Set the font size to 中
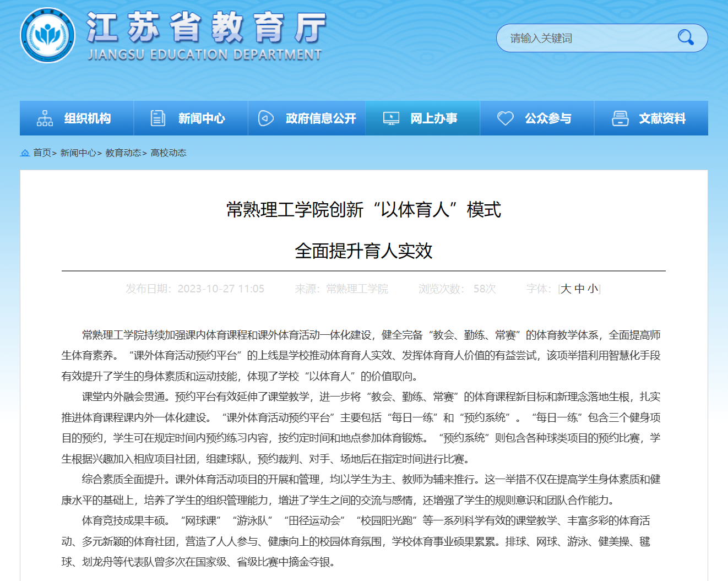Viewport: 728px width, 581px height. [579, 289]
